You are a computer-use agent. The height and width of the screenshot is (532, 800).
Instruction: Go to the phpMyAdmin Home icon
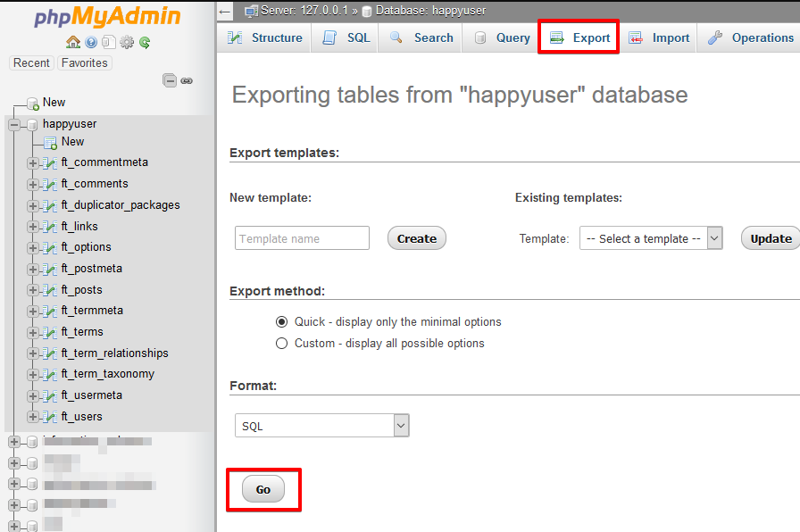(x=73, y=42)
